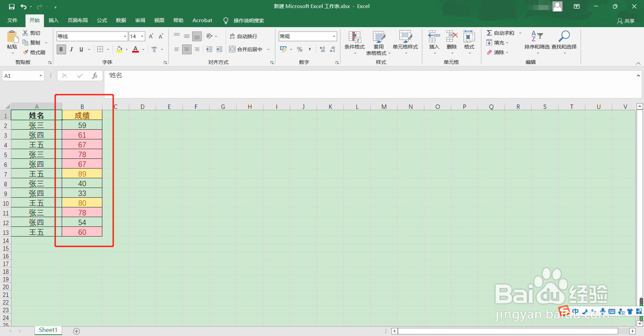The image size is (644, 336).
Task: Toggle align left
Action: coord(177,49)
